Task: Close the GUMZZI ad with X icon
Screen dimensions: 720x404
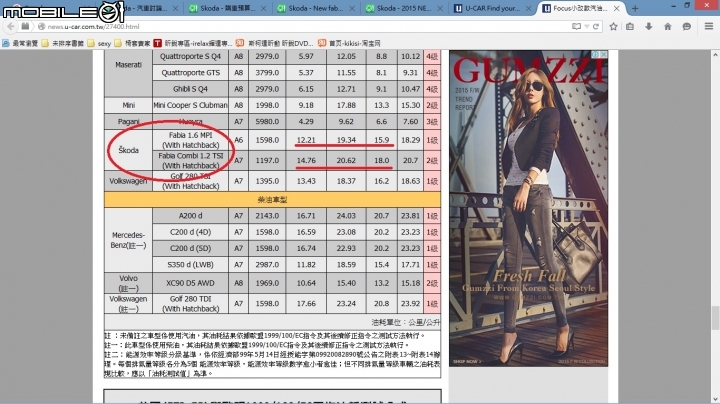Action: tap(604, 54)
